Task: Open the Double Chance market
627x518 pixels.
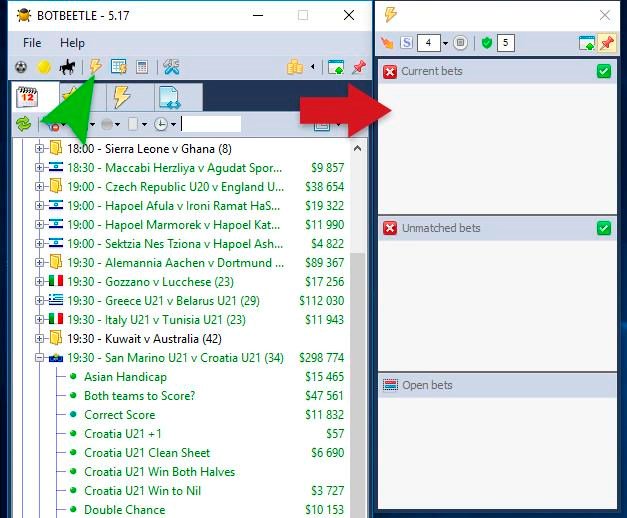Action: click(x=124, y=510)
